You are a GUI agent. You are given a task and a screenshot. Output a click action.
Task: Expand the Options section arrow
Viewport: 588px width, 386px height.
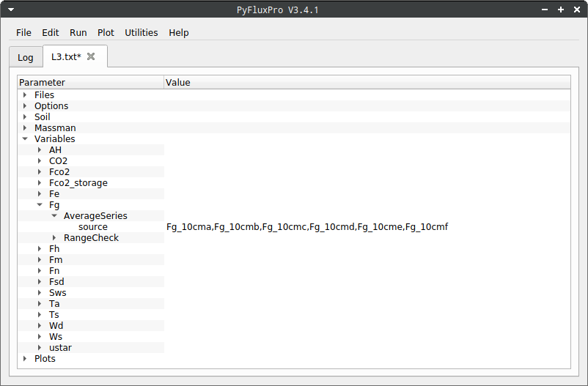(25, 105)
